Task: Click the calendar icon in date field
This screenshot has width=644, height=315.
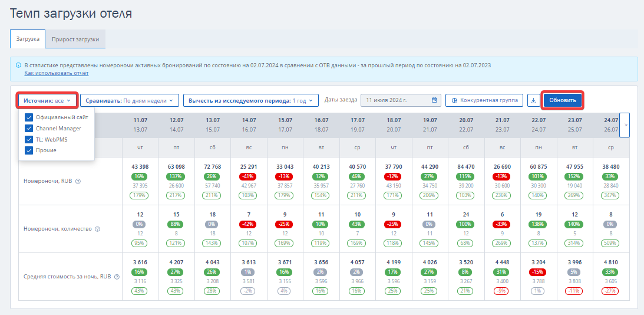Action: point(434,100)
